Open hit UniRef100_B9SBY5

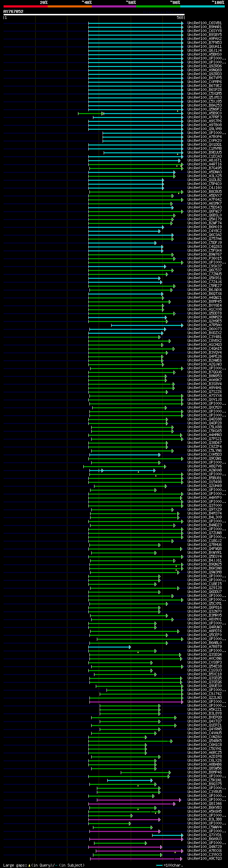(204, 35)
